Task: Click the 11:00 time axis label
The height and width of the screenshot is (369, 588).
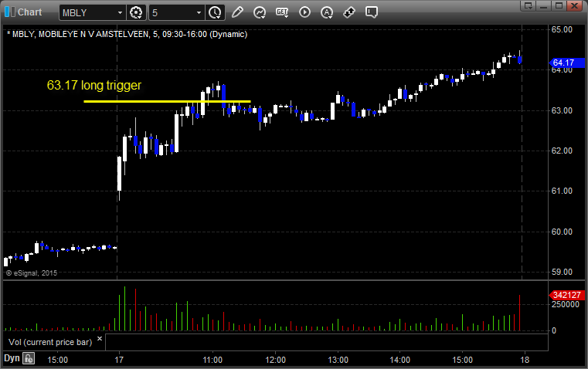Action: (x=212, y=360)
